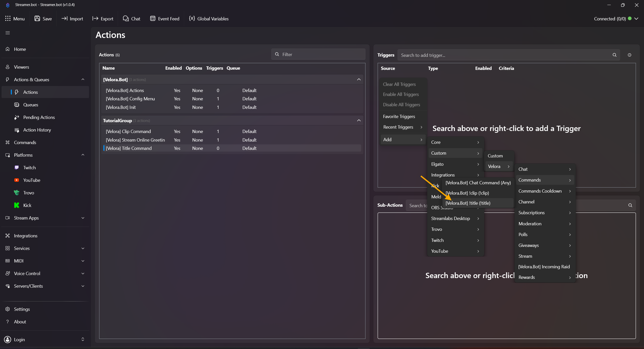Screen dimensions: 644x349
Task: Click the Twitch platform icon in sidebar
Action: (x=17, y=167)
